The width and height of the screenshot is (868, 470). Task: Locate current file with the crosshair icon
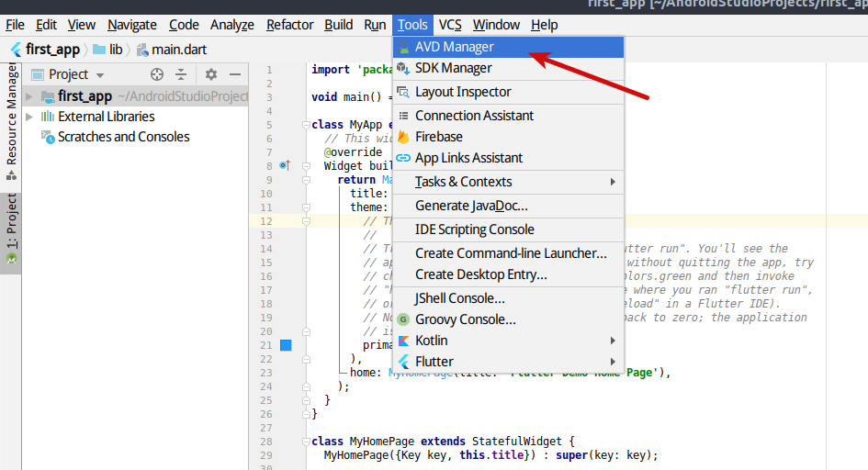[x=157, y=74]
